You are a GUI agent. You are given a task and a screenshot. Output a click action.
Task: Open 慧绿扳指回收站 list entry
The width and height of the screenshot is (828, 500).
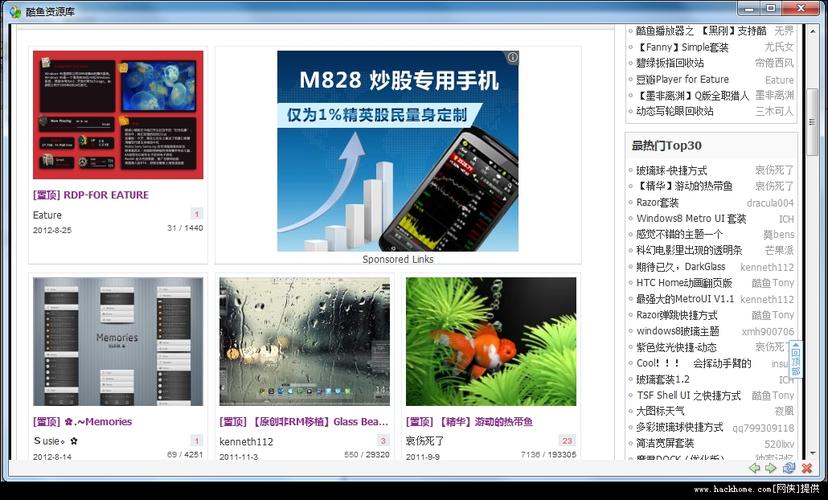coord(670,63)
